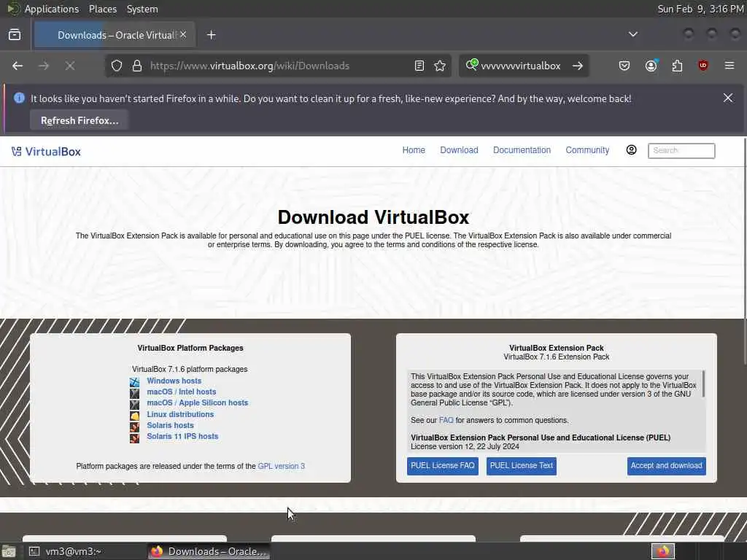Expand the list all tabs chevron
This screenshot has width=747, height=560.
click(x=632, y=34)
